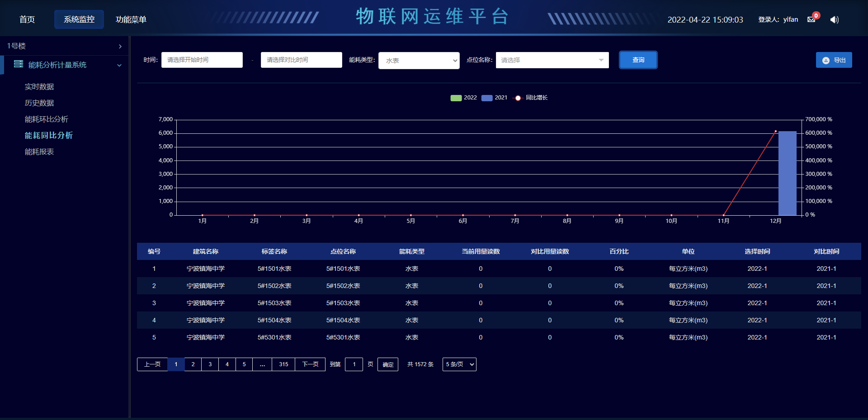This screenshot has width=868, height=420.
Task: Click the energy system list icon
Action: tap(19, 64)
